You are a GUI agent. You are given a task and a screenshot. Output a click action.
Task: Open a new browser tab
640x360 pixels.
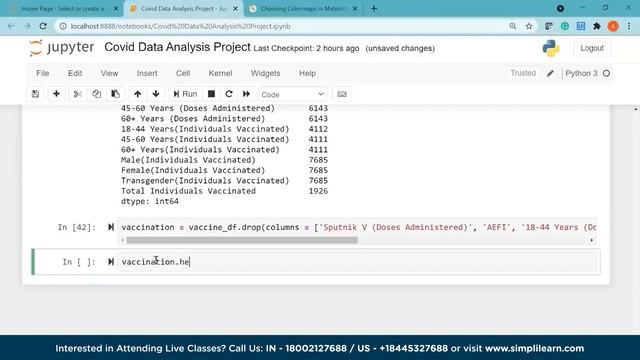(374, 9)
